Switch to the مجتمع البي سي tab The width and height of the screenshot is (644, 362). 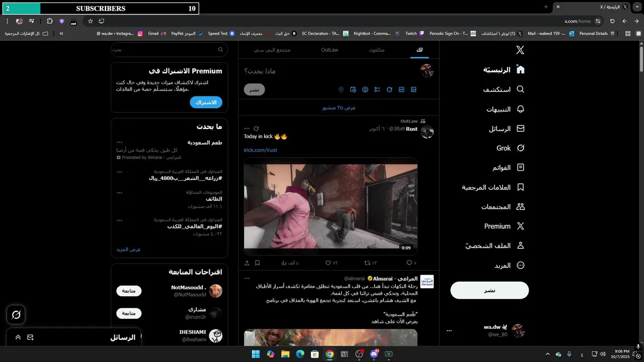click(x=272, y=50)
